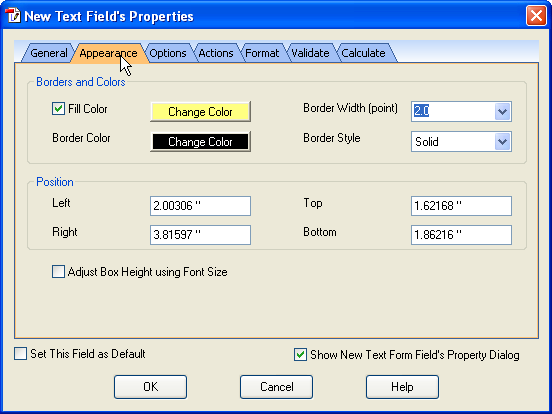Enable Adjust Box Height using Font Size

58,272
